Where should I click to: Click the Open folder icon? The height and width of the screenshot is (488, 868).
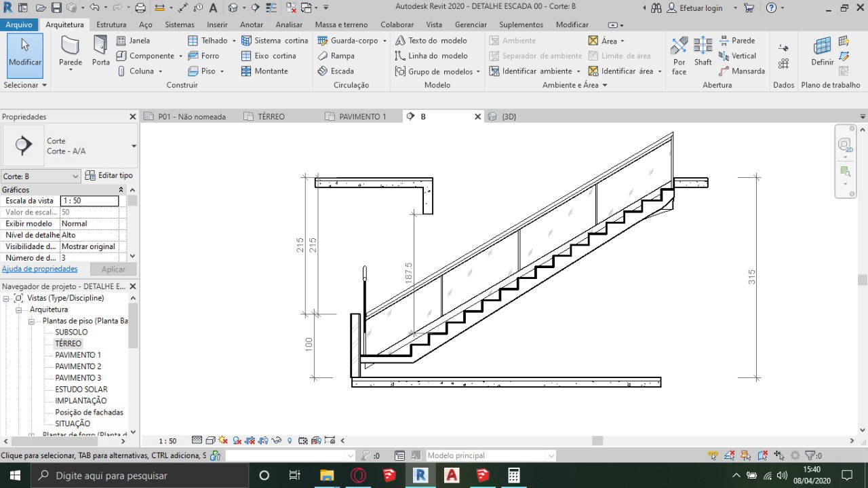(x=41, y=8)
